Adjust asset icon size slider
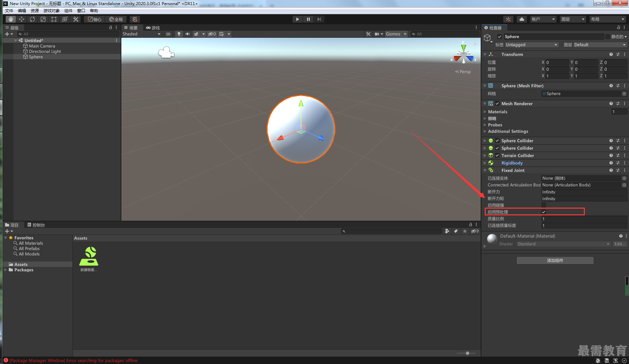629x364 pixels. [467, 353]
